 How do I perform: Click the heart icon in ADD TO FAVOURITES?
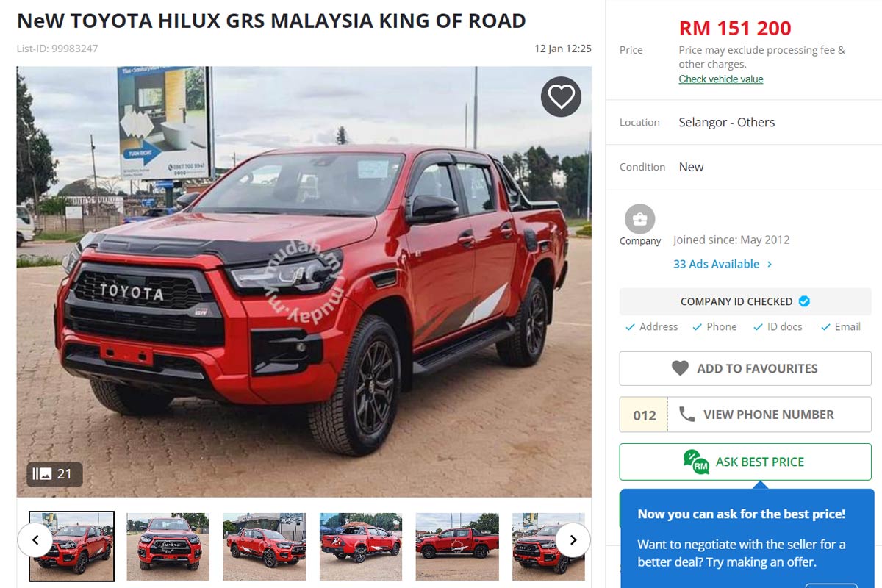point(681,368)
